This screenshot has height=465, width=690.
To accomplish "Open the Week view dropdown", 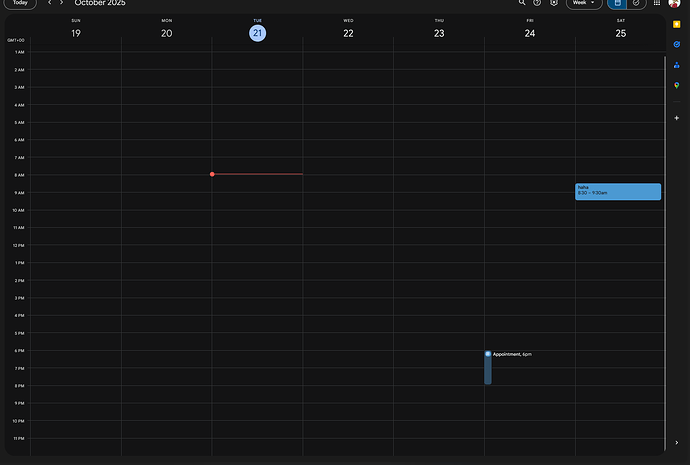I will tap(584, 3).
